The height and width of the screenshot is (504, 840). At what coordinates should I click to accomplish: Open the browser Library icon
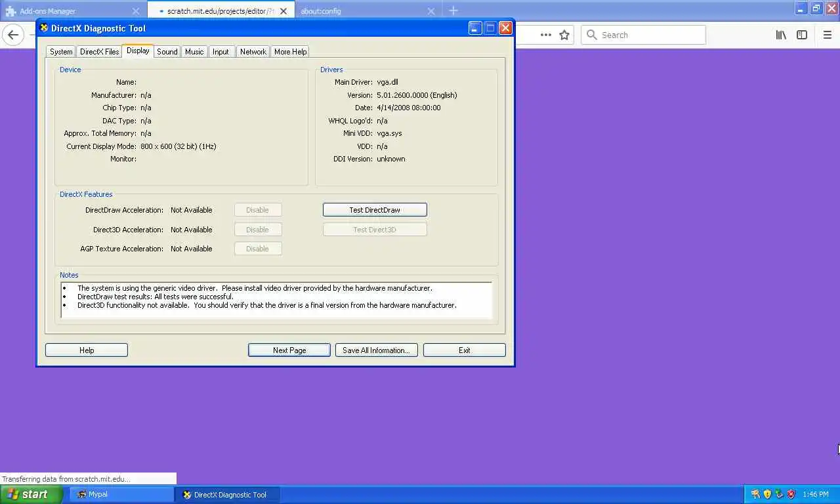point(781,35)
